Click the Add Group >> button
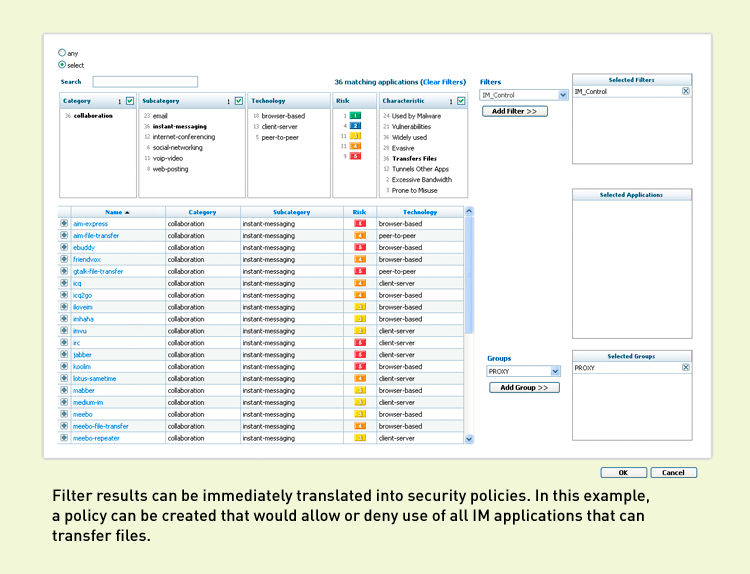 [x=524, y=387]
